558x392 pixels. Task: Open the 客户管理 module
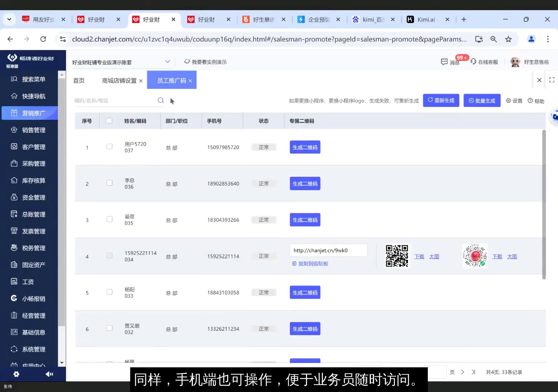pos(33,147)
